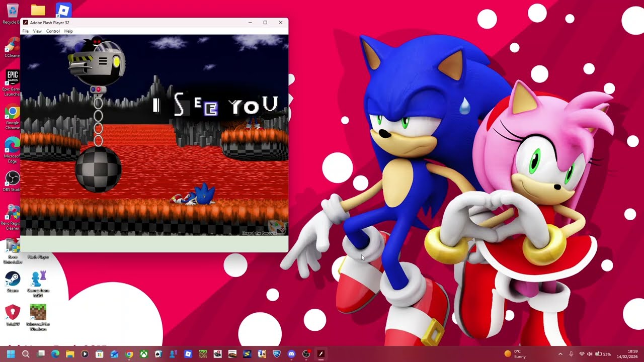Open Rocket League from the taskbar
Viewport: 644px width, 362px height.
point(276,354)
